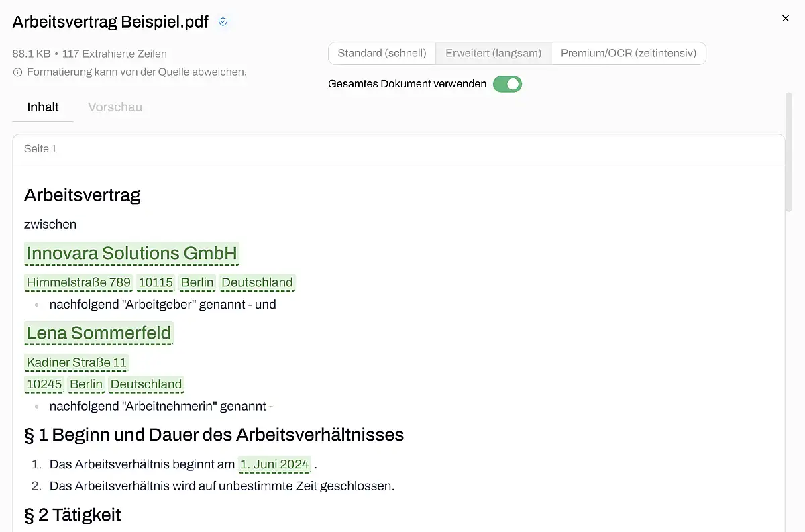Click the highlighted postal code 10245
The height and width of the screenshot is (532, 805).
pos(44,384)
